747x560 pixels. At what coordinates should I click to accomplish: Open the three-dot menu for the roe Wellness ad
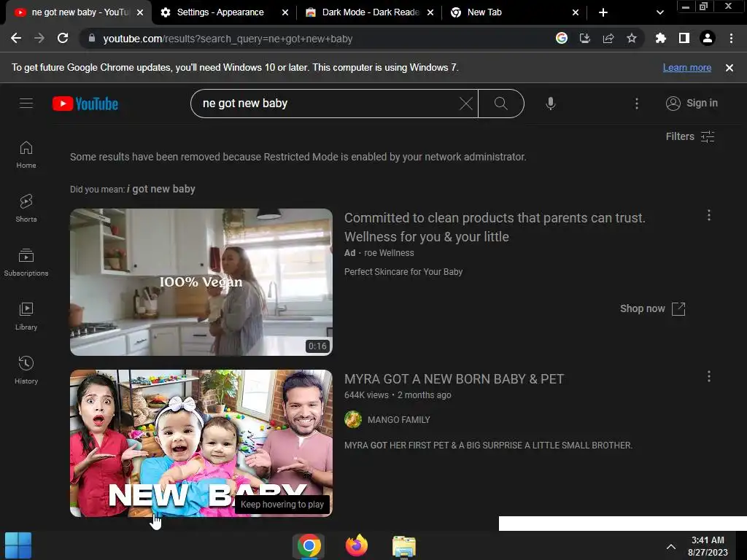pos(709,215)
